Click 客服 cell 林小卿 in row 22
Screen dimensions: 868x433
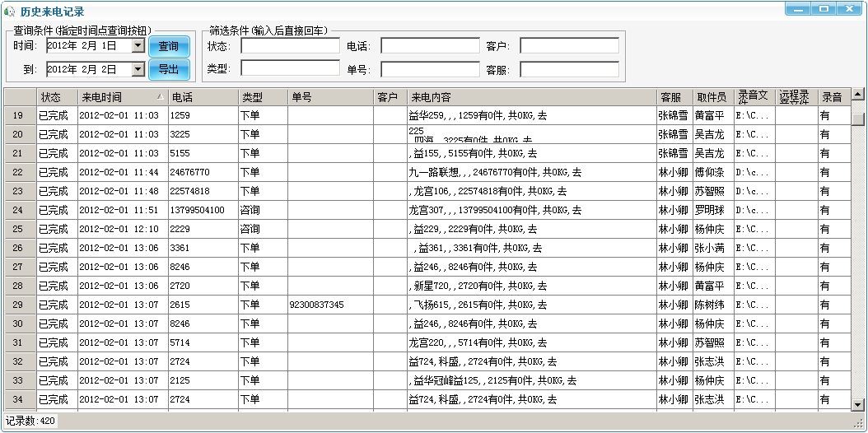point(674,173)
